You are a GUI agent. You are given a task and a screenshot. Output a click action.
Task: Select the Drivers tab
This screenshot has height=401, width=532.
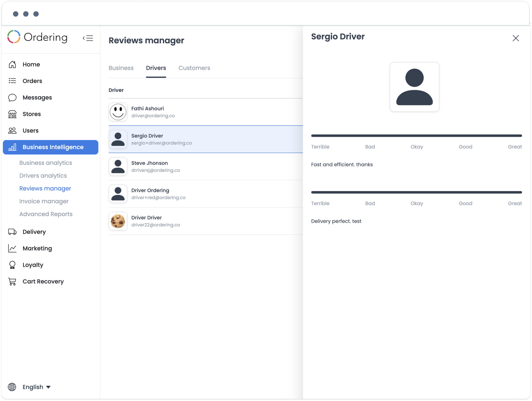156,68
